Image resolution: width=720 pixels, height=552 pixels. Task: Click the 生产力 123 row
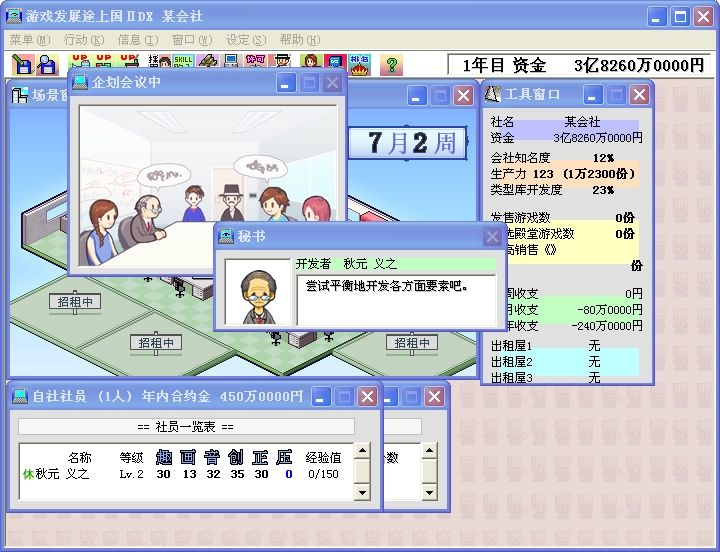564,174
